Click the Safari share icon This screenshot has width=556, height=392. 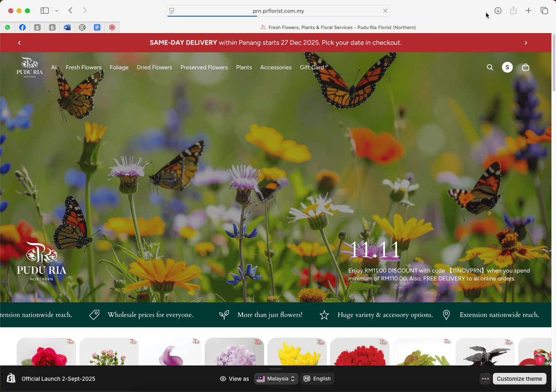513,11
